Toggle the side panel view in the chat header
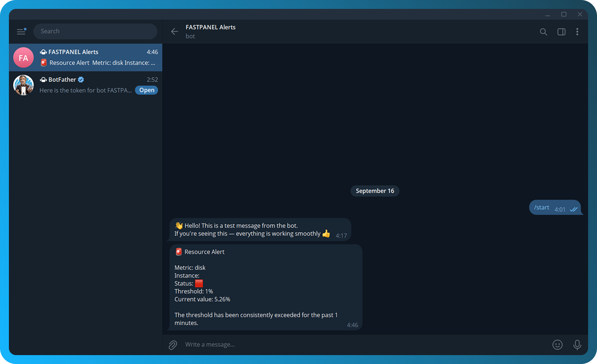 (x=561, y=32)
